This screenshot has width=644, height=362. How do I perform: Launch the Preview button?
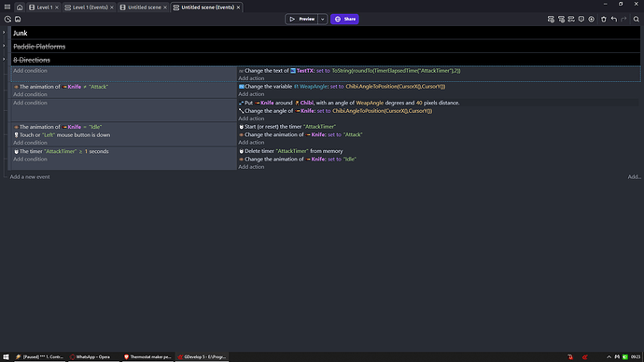click(x=301, y=19)
